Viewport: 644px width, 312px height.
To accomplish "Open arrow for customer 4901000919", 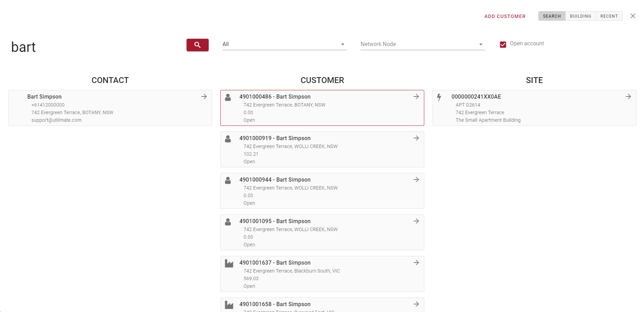I will coord(416,138).
